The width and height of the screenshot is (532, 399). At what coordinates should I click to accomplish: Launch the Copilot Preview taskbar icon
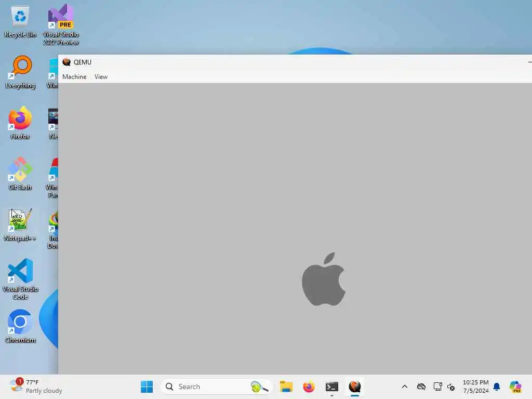point(515,387)
